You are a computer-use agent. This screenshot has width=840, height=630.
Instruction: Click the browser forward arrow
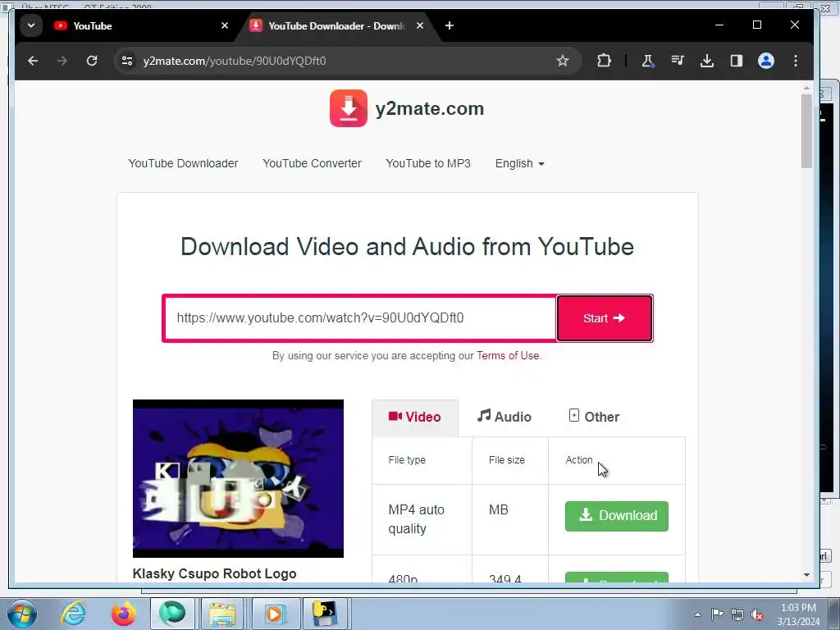(62, 61)
